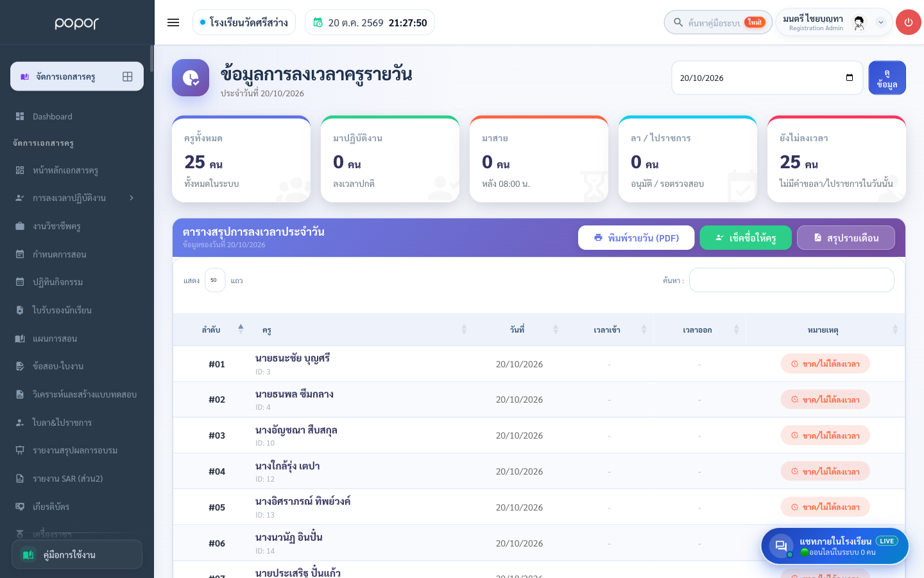Click the blue ดูข้อมูล button
The image size is (924, 578).
coord(887,78)
